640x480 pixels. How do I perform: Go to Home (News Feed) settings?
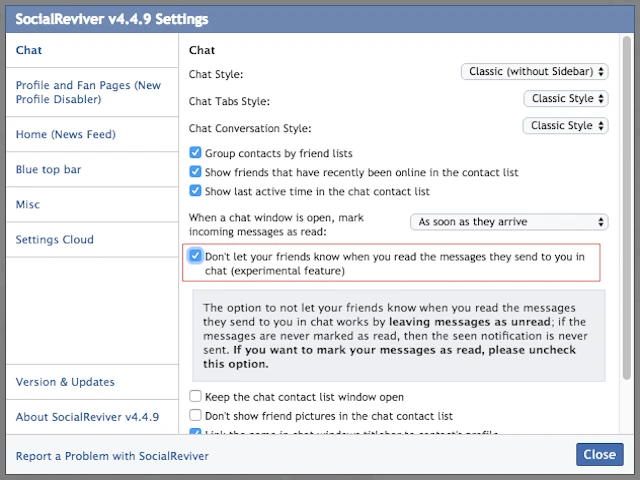point(66,135)
